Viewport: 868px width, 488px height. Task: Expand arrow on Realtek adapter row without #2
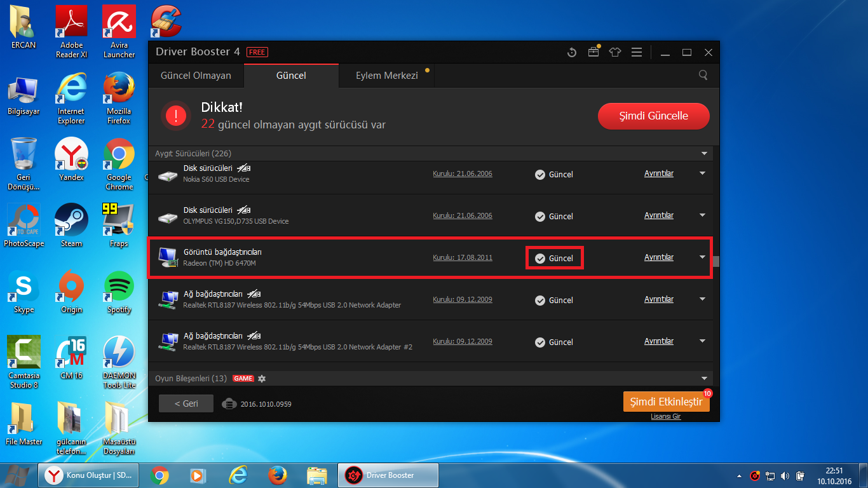point(702,299)
